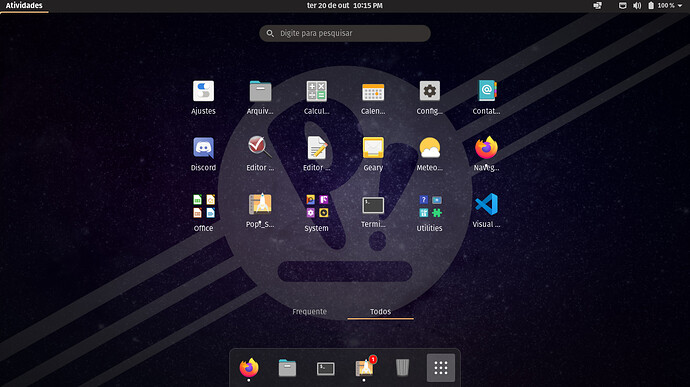The image size is (690, 387).
Task: Open the Configurações gear icon
Action: tap(429, 92)
